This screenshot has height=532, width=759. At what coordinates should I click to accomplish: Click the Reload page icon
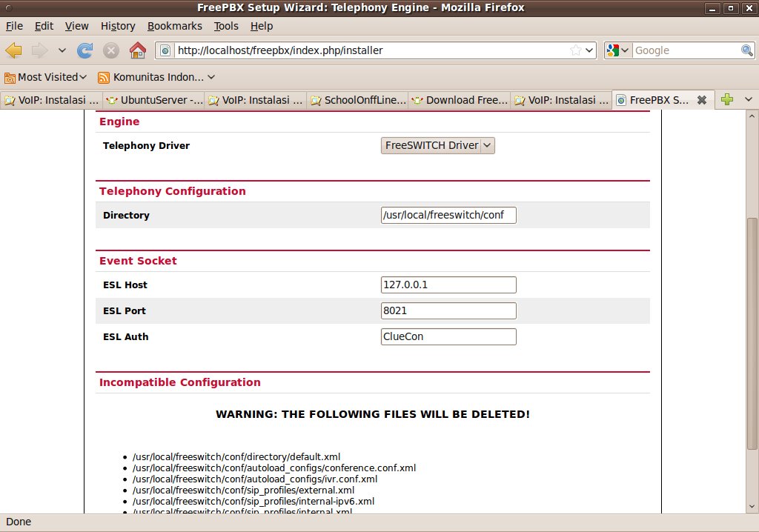pos(85,50)
